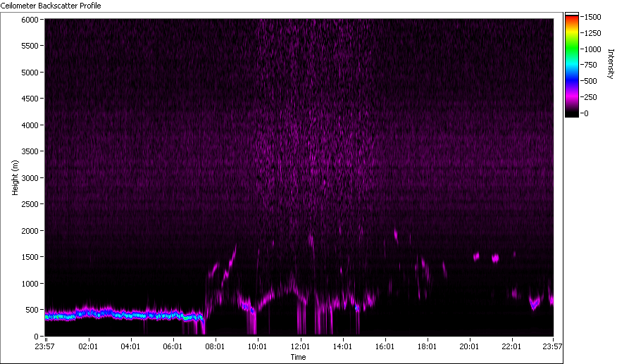The height and width of the screenshot is (364, 617).
Task: Select the 1500 height axis tick
Action: 30,256
